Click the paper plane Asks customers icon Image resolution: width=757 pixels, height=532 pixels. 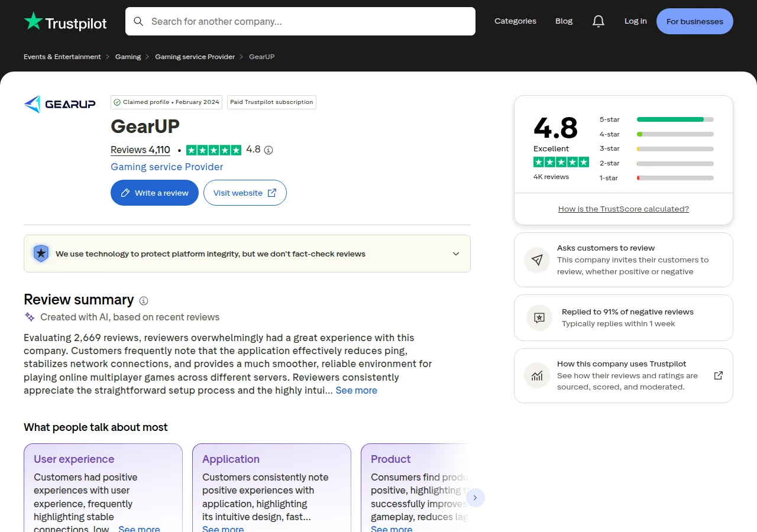click(x=537, y=260)
